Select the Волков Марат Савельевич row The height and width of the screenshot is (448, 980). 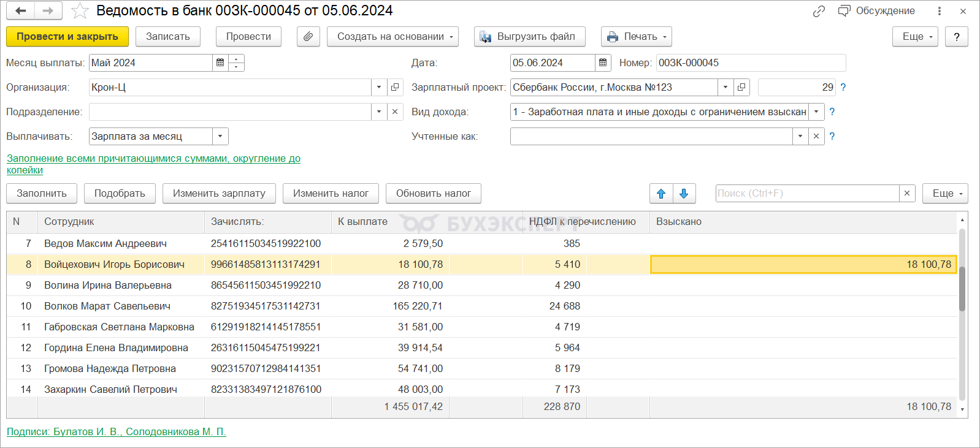(107, 306)
